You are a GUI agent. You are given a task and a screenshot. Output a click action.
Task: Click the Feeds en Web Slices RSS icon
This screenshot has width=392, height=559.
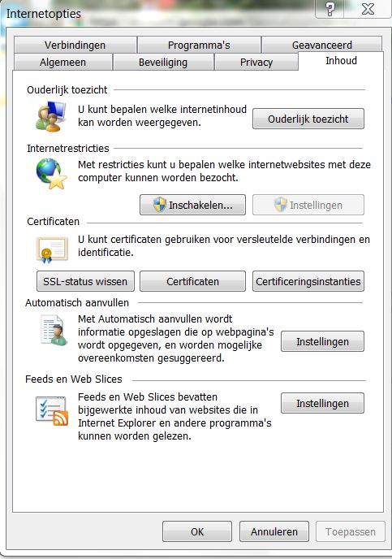[52, 410]
